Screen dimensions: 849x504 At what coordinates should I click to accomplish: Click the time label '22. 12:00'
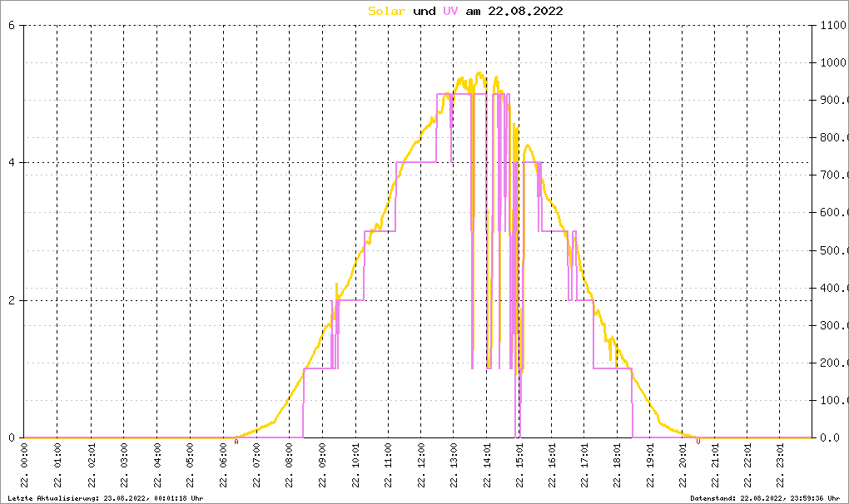click(x=421, y=466)
